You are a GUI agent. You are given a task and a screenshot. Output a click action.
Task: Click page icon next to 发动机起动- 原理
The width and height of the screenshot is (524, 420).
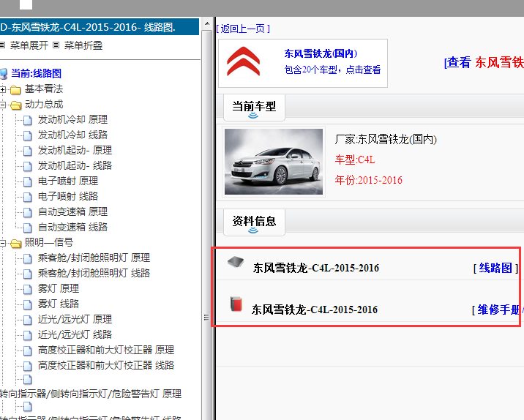tap(28, 151)
